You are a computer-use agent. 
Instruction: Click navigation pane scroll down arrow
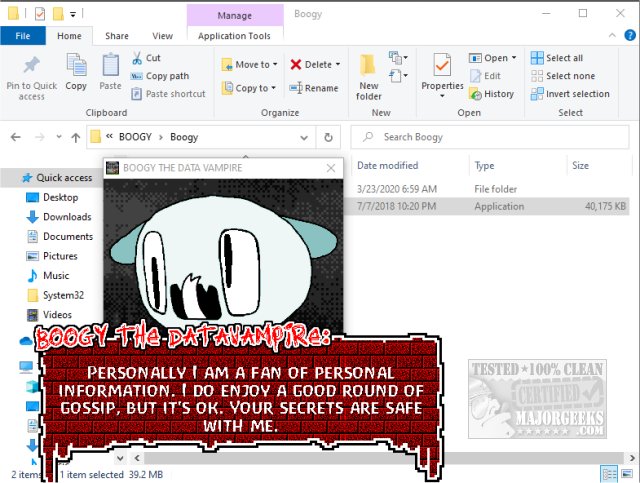[120, 458]
